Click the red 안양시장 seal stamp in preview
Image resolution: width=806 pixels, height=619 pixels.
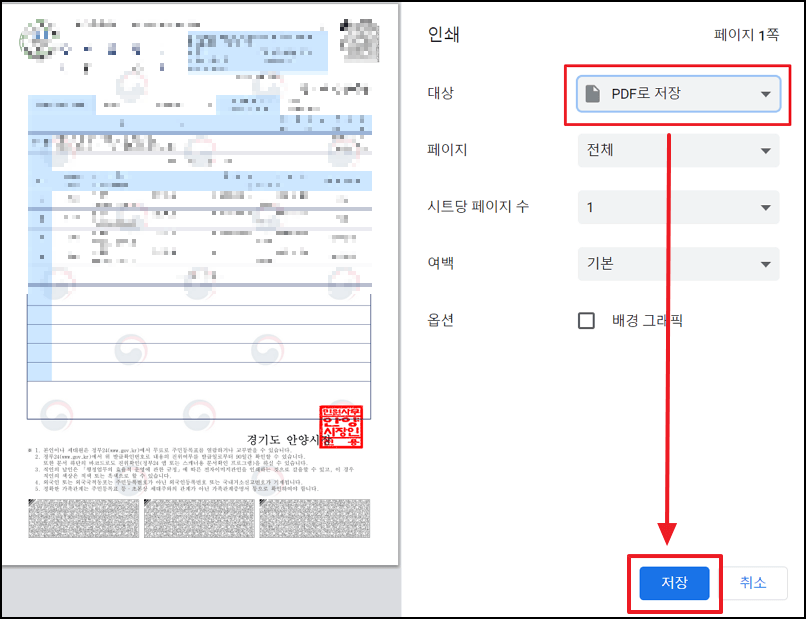pos(340,433)
